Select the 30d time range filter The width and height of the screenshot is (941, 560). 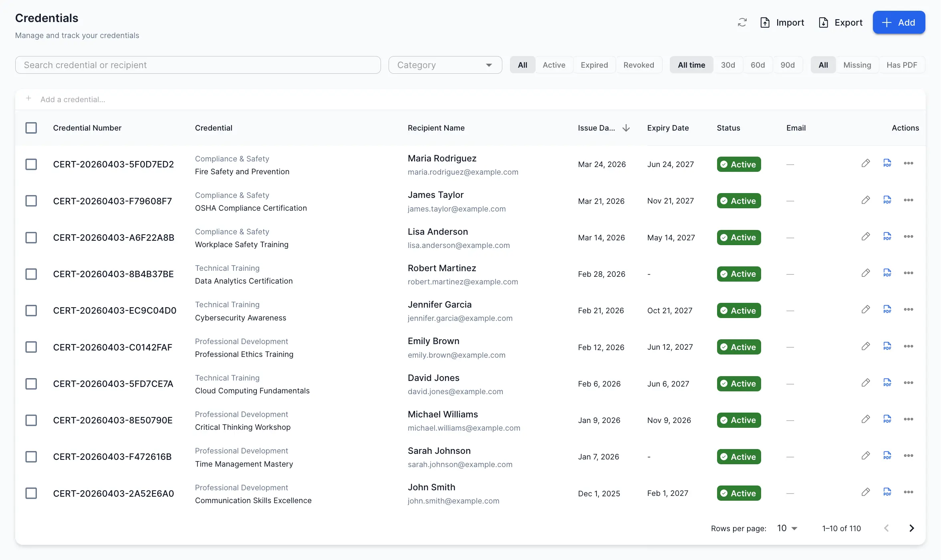pyautogui.click(x=728, y=64)
